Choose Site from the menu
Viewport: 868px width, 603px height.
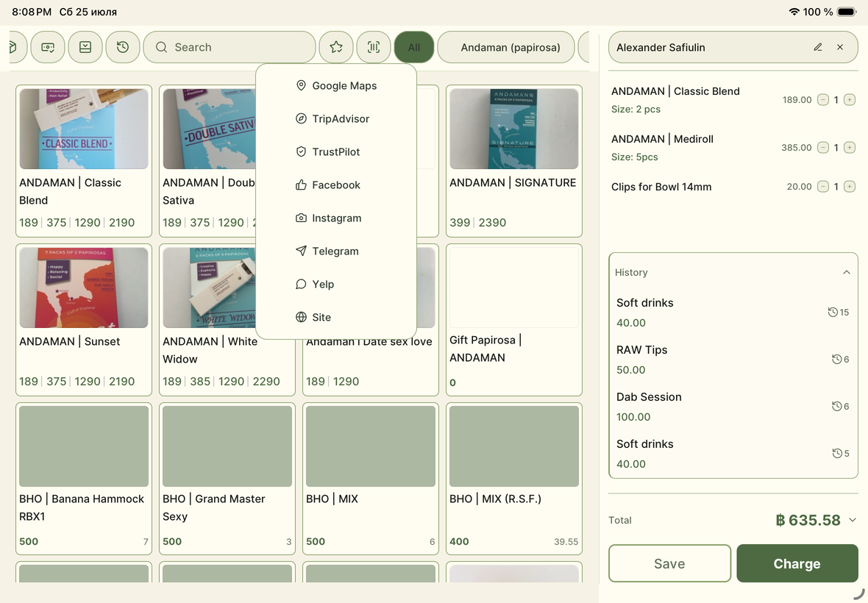coord(336,318)
